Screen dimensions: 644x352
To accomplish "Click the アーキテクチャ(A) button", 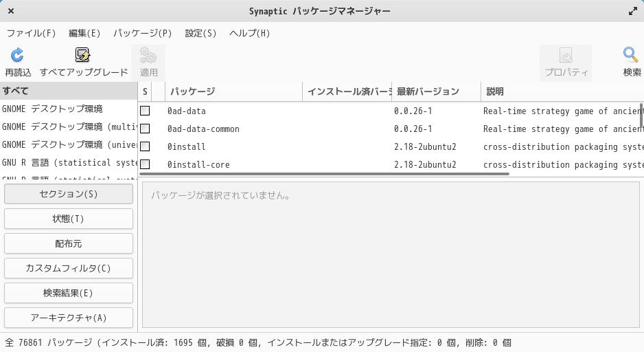I will coord(69,318).
